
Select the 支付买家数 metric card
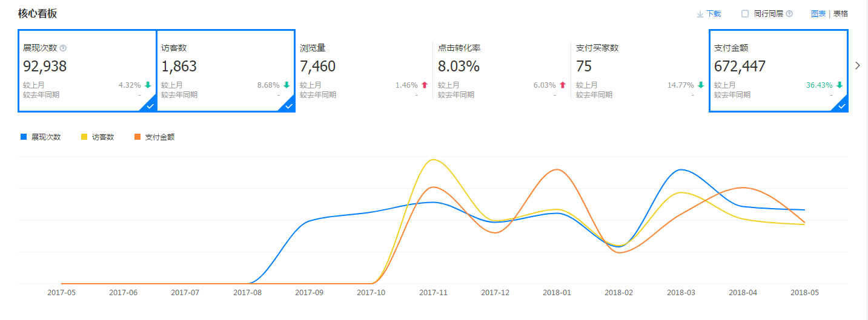(x=639, y=71)
